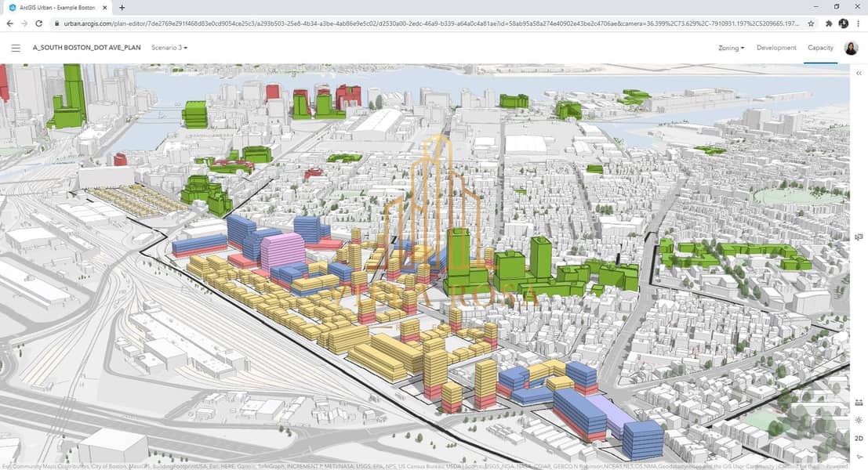Viewport: 868px width, 470px height.
Task: Open the daylight sun settings
Action: coord(859,421)
